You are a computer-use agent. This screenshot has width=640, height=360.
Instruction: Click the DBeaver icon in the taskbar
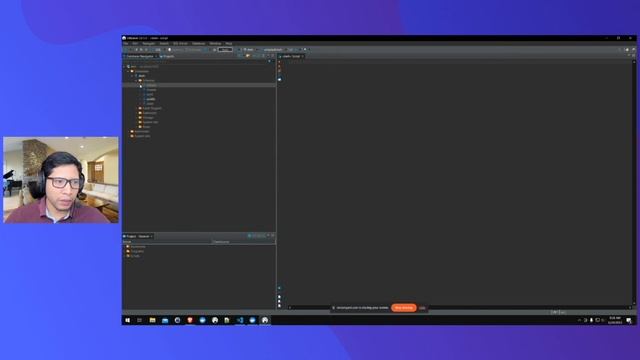pyautogui.click(x=265, y=320)
